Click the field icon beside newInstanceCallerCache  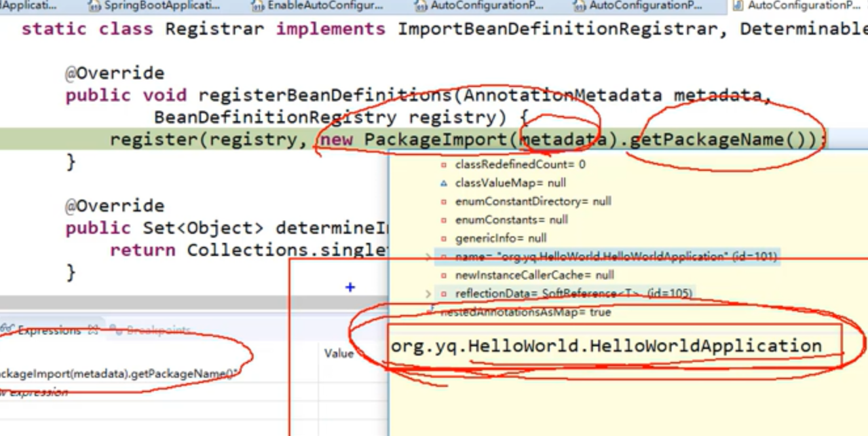[x=443, y=275]
